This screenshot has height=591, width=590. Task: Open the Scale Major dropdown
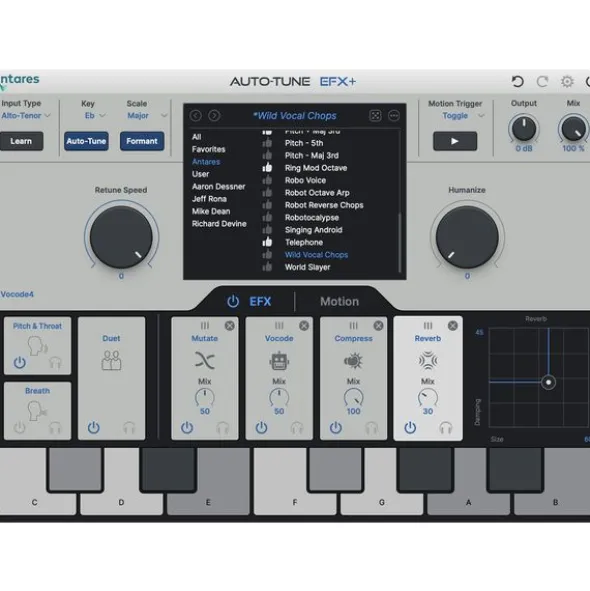pyautogui.click(x=147, y=115)
